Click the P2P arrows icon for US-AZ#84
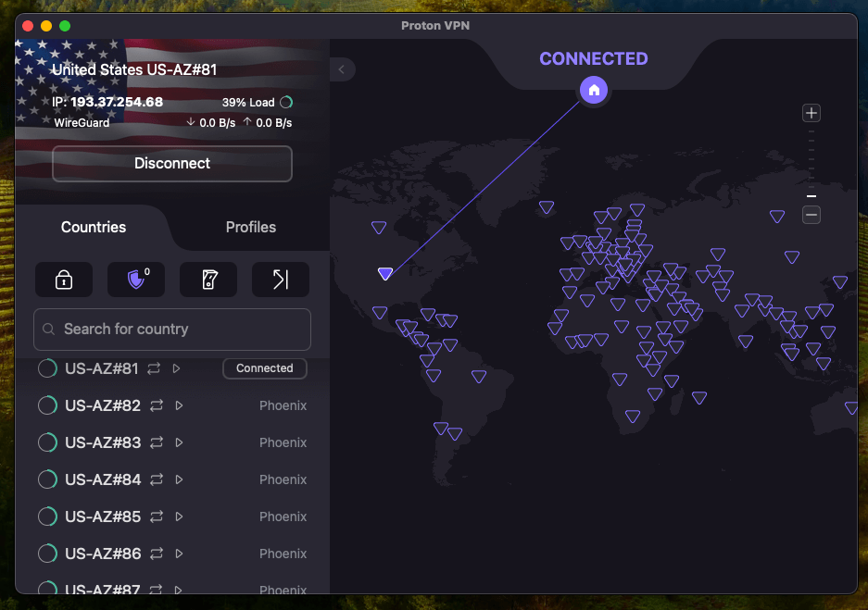This screenshot has width=868, height=610. (x=157, y=479)
